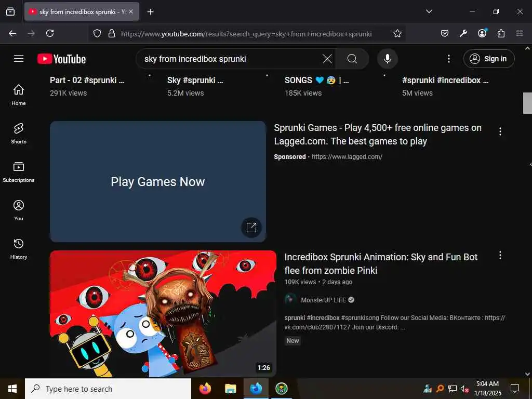Open the Firefox account icon
This screenshot has width=532, height=399.
tap(482, 33)
